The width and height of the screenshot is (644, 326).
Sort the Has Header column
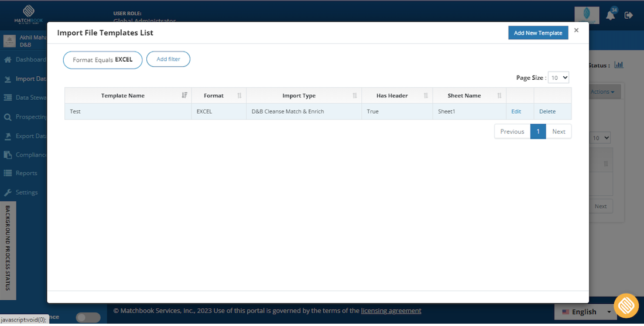point(426,96)
